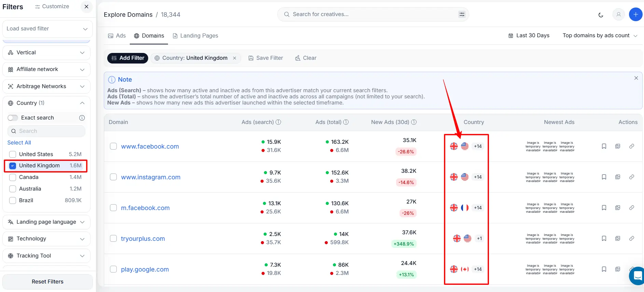Expand the Tracking Tool filter
644x292 pixels.
(x=46, y=256)
